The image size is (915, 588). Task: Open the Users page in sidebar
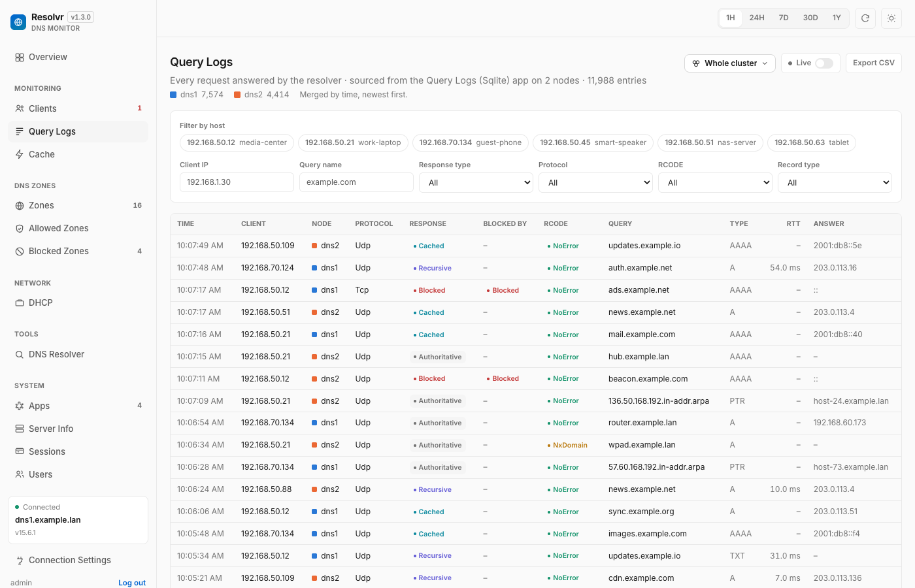pyautogui.click(x=78, y=474)
